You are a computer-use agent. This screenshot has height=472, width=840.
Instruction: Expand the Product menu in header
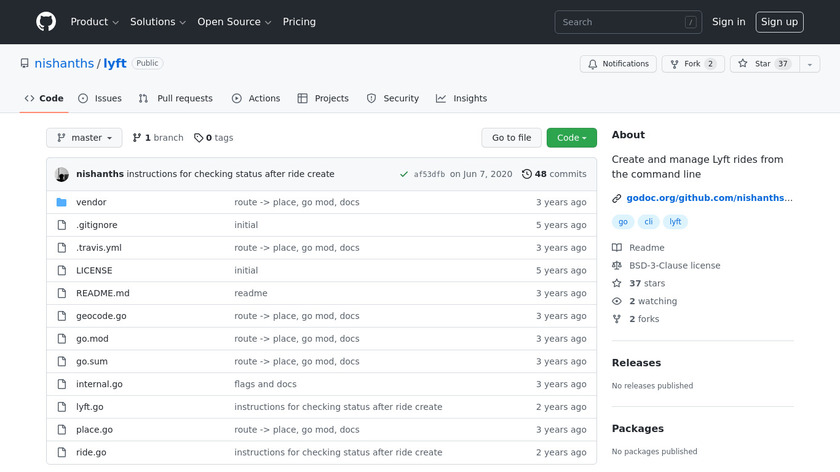point(95,22)
